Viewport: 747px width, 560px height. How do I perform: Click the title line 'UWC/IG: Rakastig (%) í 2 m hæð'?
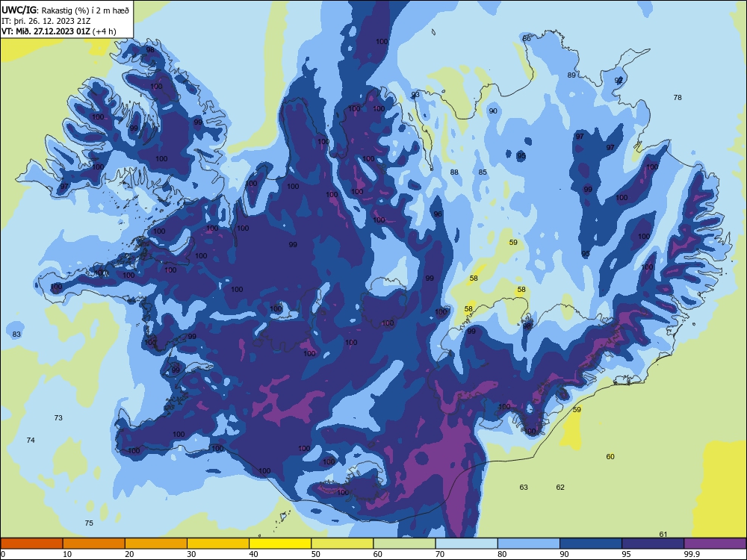(x=65, y=10)
